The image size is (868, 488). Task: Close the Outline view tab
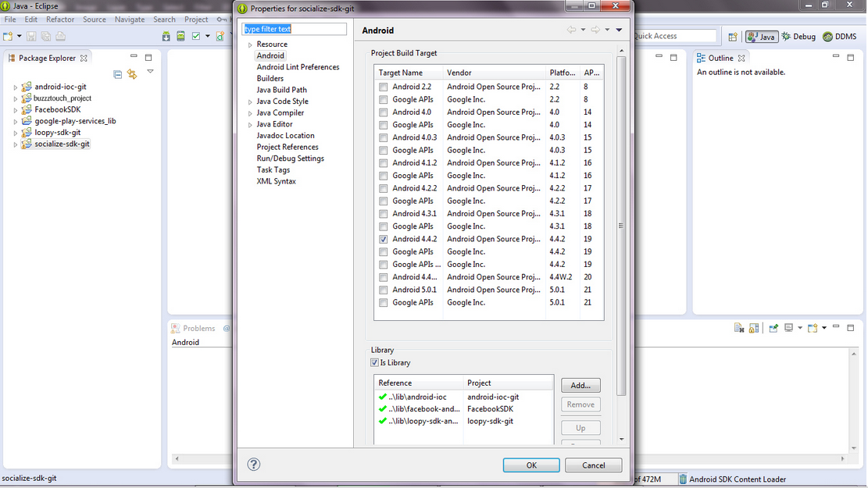[x=741, y=58]
